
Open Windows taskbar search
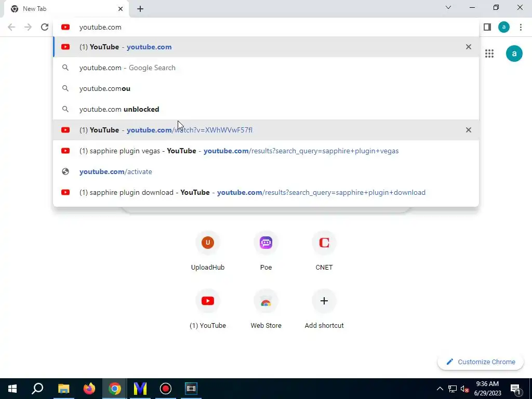pyautogui.click(x=37, y=389)
